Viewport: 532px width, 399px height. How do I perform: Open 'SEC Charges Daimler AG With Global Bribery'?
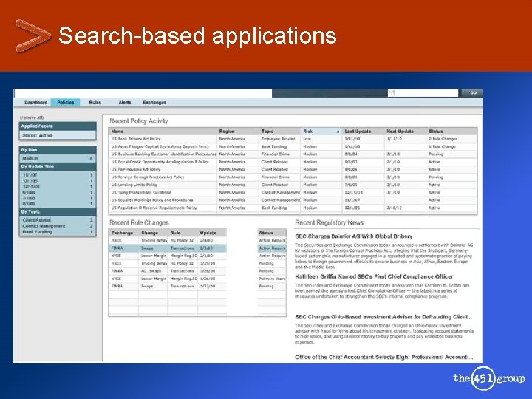pyautogui.click(x=354, y=236)
